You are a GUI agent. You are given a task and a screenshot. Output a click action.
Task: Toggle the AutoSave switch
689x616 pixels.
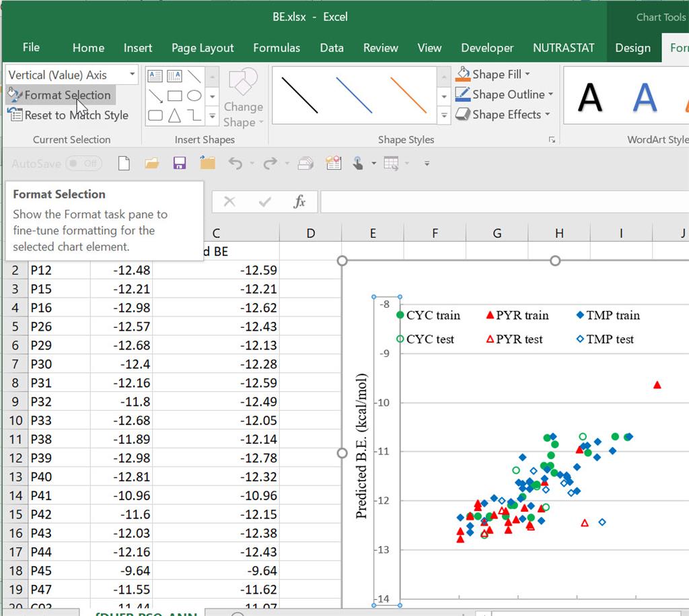pos(83,164)
